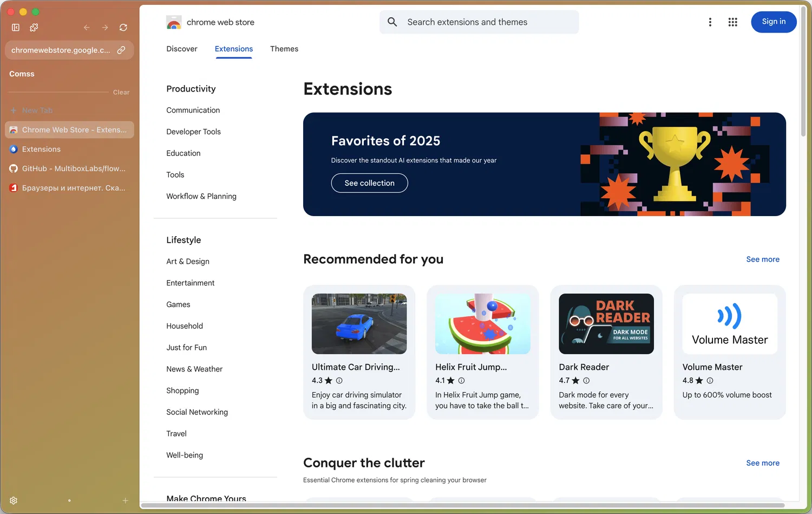Copy page link icon in address bar
Viewport: 812px width, 514px height.
(x=121, y=50)
